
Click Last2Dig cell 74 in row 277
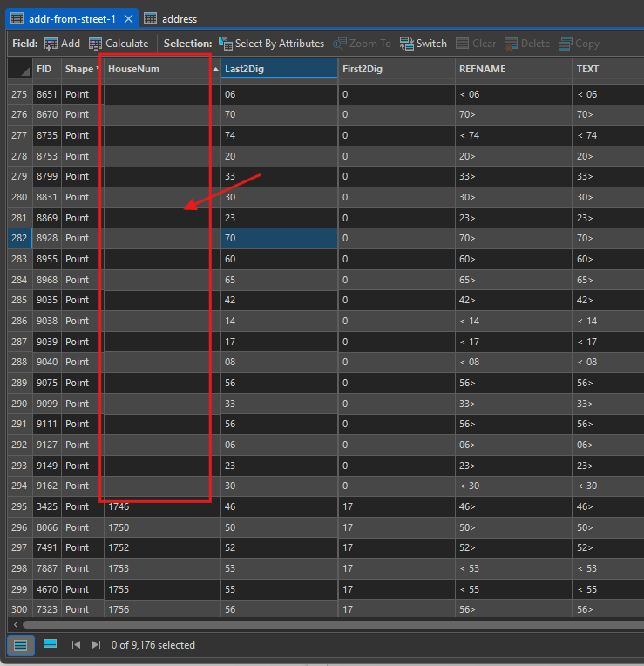click(x=279, y=135)
